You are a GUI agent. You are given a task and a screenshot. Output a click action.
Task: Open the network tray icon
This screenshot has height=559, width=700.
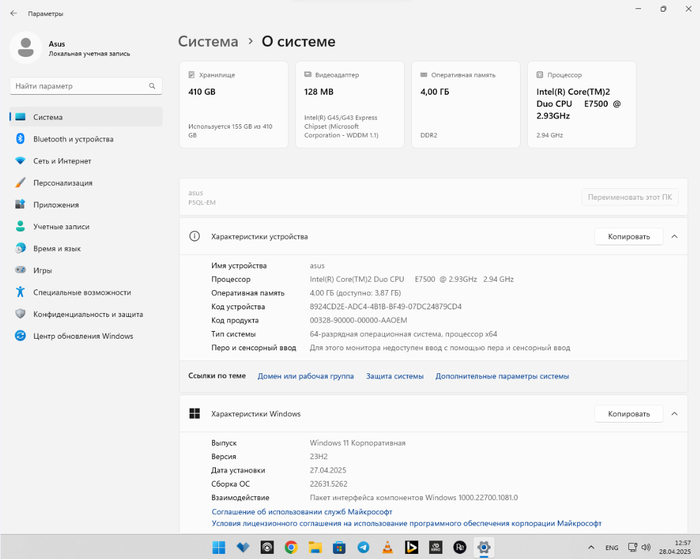(633, 547)
